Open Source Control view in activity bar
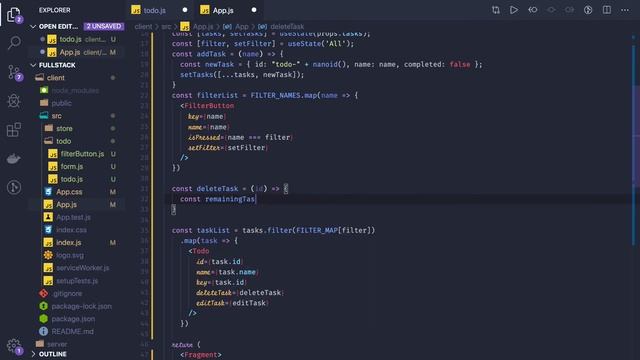 [15, 73]
